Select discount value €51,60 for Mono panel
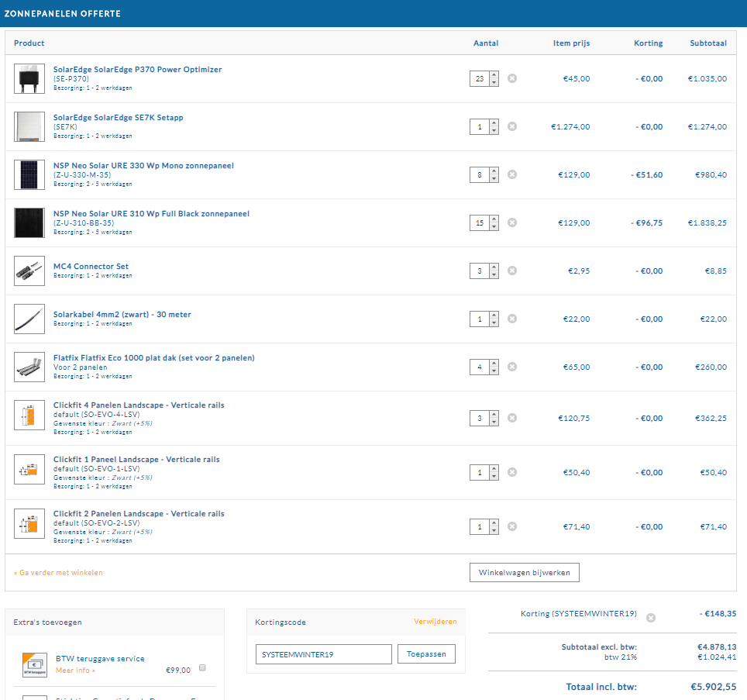The height and width of the screenshot is (700, 747). pyautogui.click(x=647, y=175)
